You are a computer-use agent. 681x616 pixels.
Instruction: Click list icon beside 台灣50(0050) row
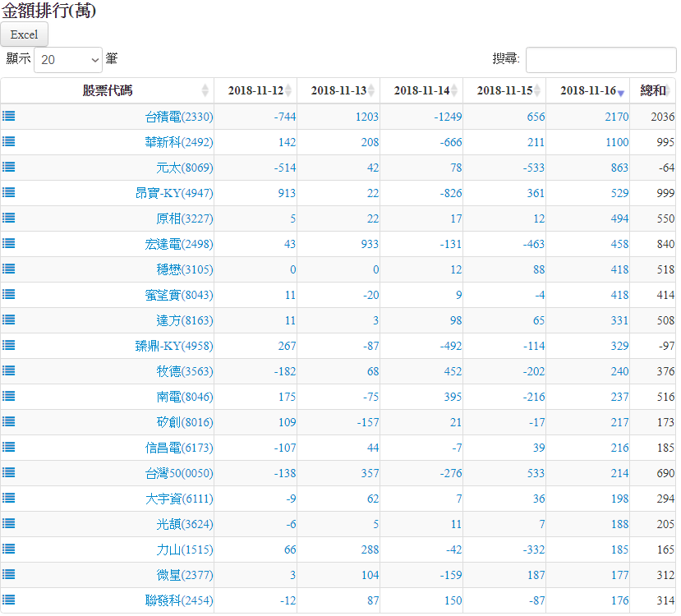[8, 473]
